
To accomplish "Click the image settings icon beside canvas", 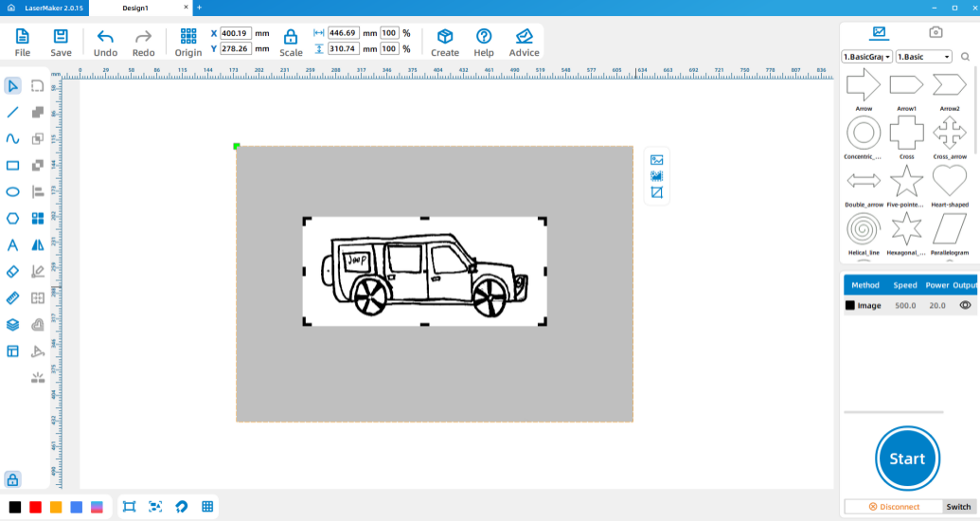I will [x=656, y=160].
